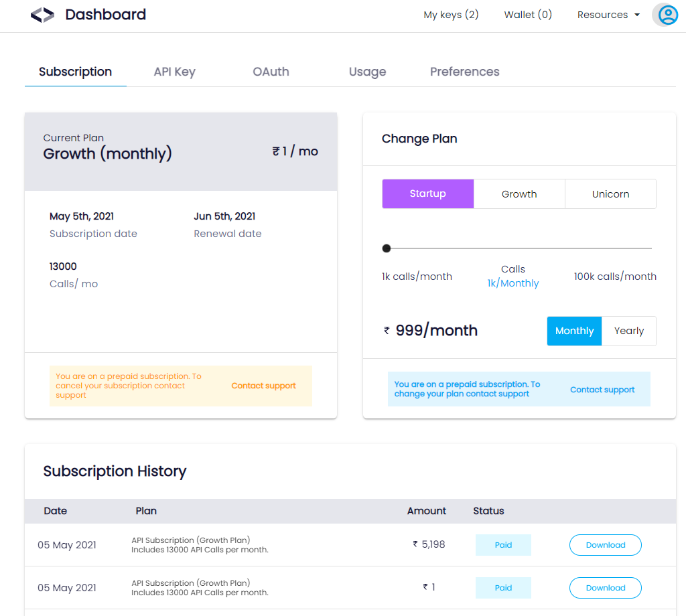
Task: Click the 100k calls/month label
Action: pos(615,277)
